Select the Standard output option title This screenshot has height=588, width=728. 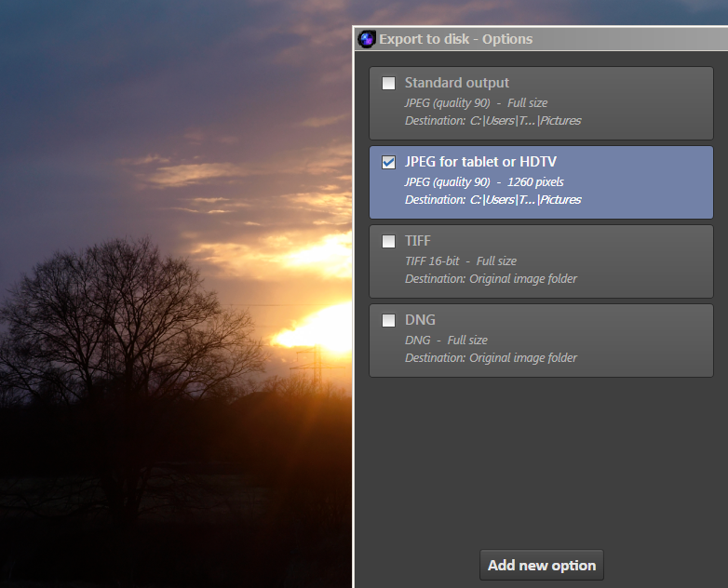[x=456, y=83]
